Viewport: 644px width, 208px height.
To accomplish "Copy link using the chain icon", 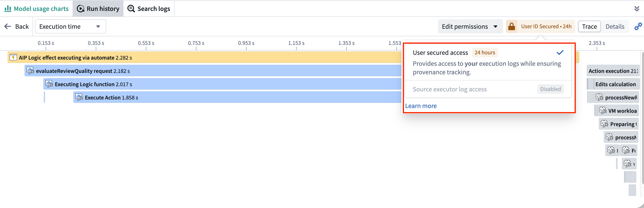I will click(638, 26).
